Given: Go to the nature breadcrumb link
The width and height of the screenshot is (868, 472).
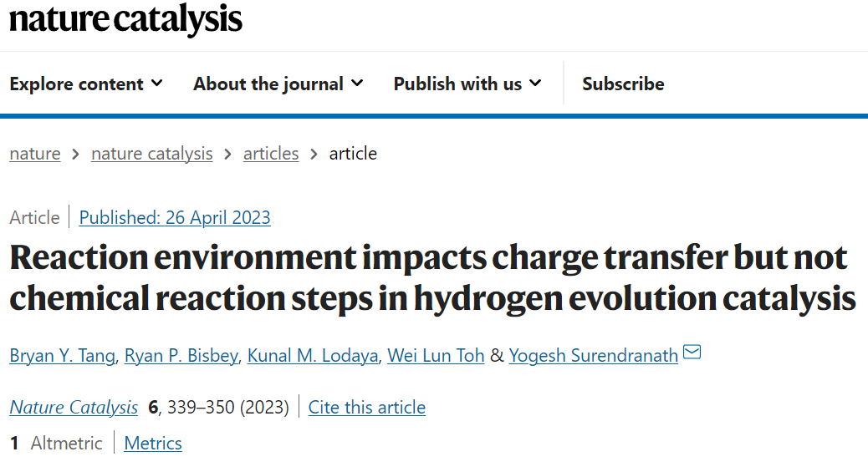Looking at the screenshot, I should point(35,153).
